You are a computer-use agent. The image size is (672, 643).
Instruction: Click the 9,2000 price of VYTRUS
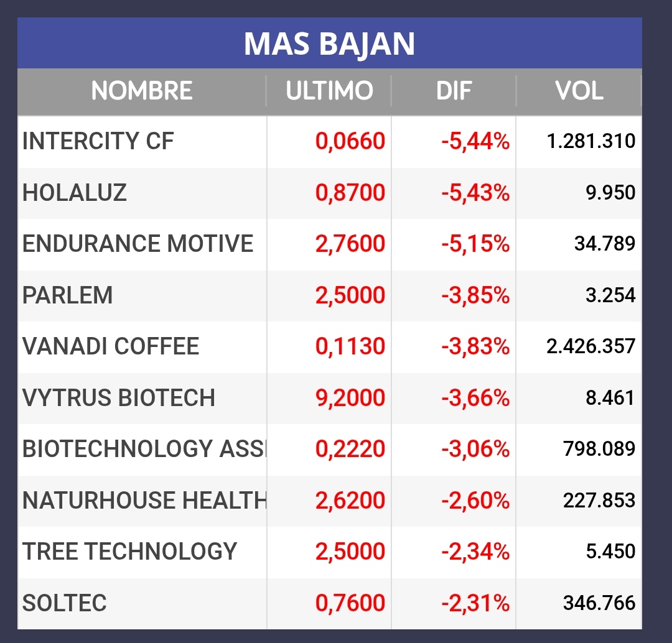(350, 398)
